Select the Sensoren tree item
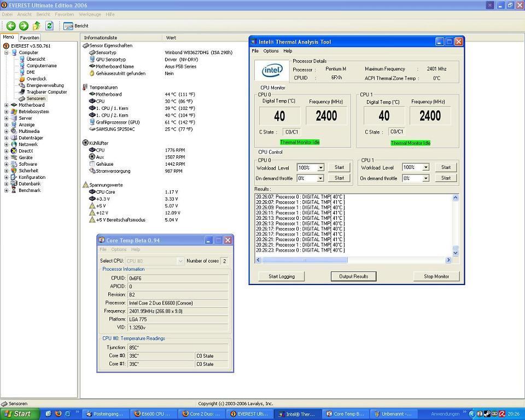The width and height of the screenshot is (525, 420). pos(36,98)
